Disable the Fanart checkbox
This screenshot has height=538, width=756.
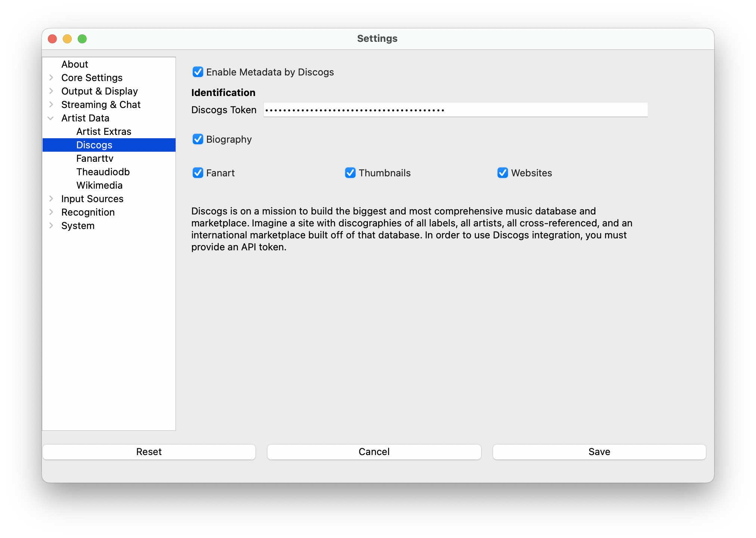[x=198, y=173]
